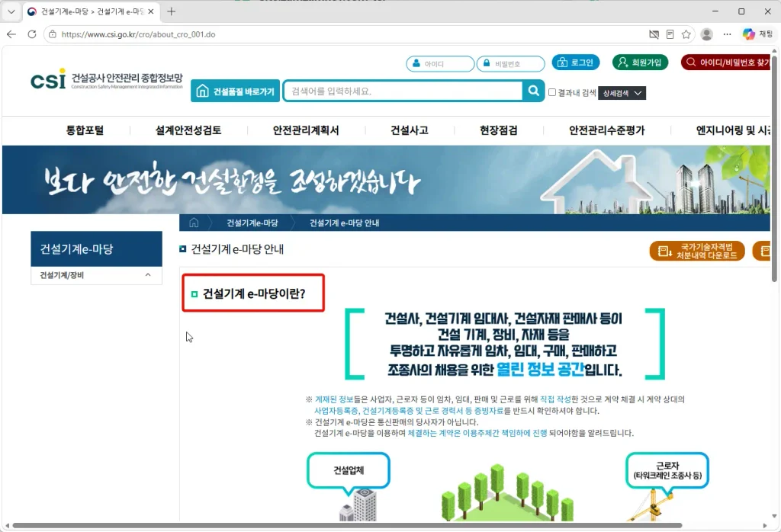The image size is (781, 532).
Task: Click the 보다 안전한 건설환경 banner image
Action: pyautogui.click(x=386, y=180)
